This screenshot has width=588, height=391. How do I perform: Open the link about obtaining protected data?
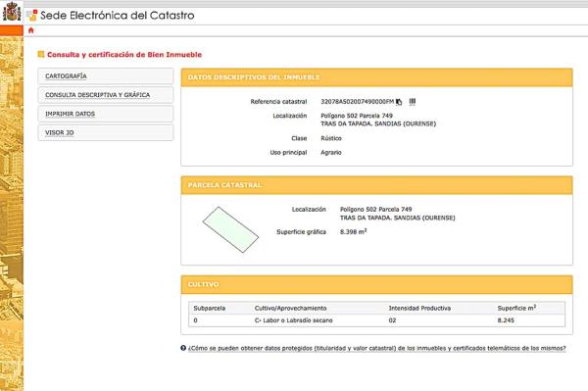click(x=377, y=348)
